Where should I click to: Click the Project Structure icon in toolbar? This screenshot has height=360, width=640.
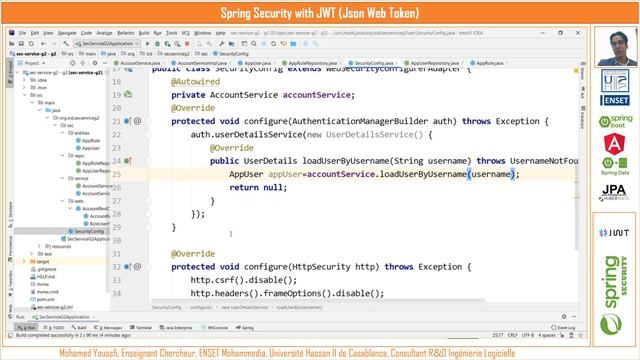(x=231, y=43)
